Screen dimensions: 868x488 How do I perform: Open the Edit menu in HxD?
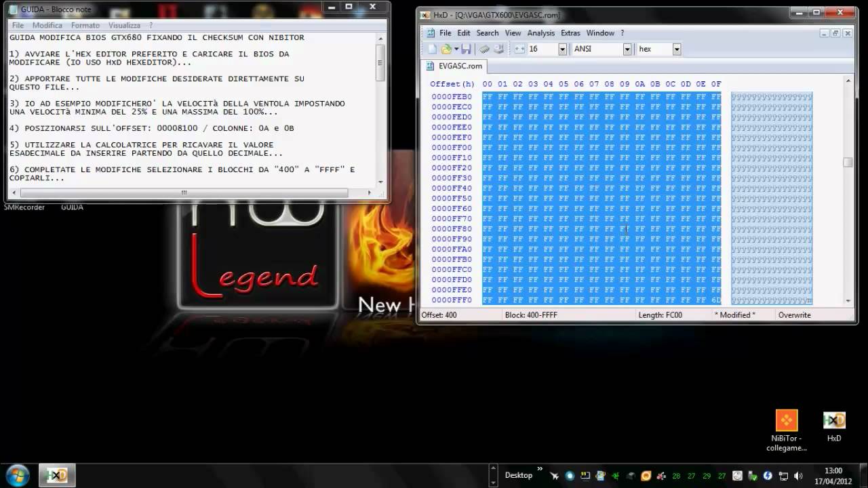pyautogui.click(x=463, y=33)
